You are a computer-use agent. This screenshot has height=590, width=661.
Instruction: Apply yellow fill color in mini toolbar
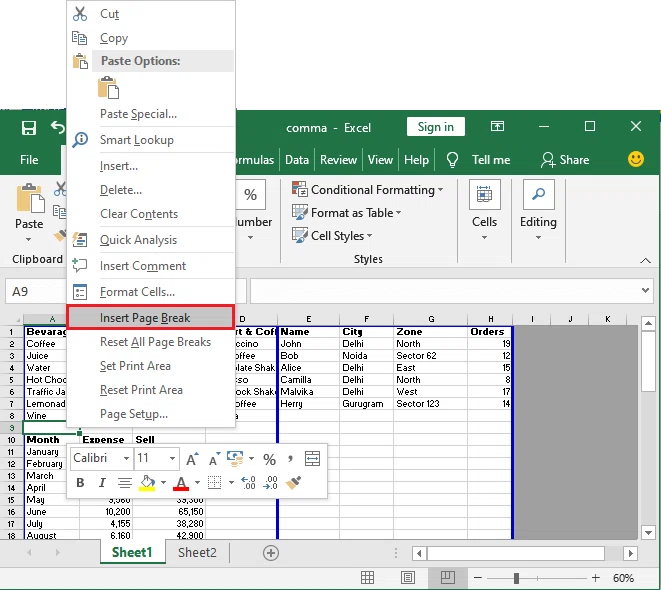click(x=147, y=483)
